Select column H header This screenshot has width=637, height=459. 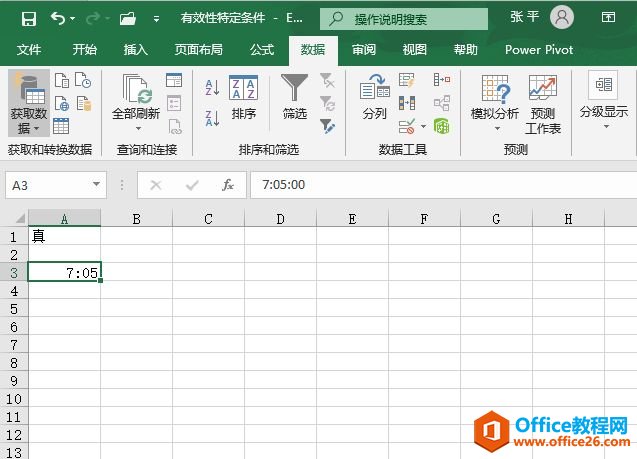click(x=568, y=219)
